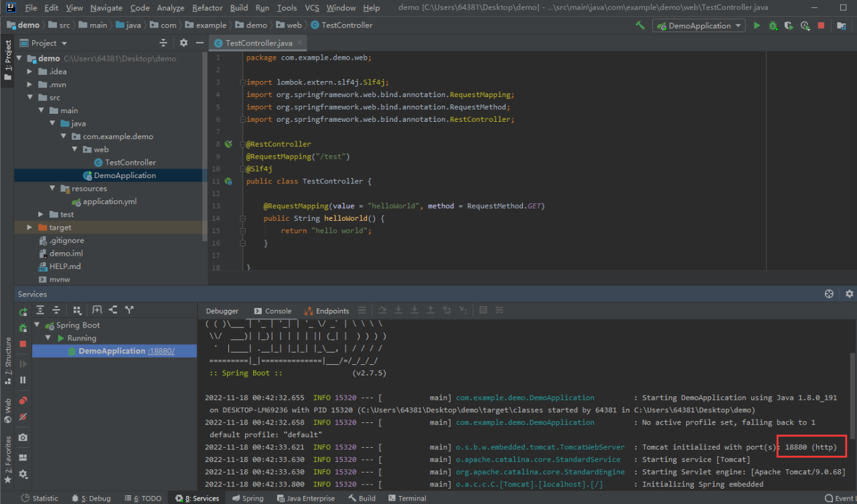The image size is (857, 504).
Task: Open the Refactor menu
Action: click(207, 8)
